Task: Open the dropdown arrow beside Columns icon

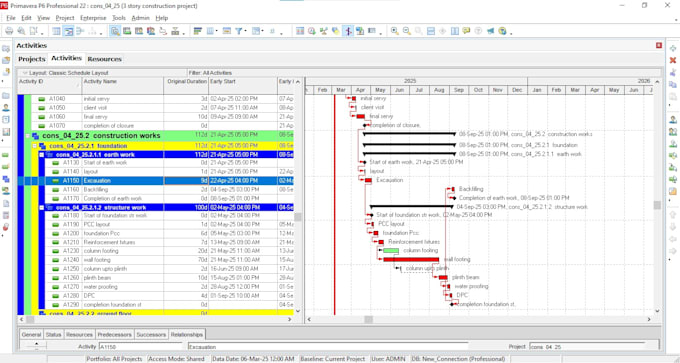Action: pyautogui.click(x=217, y=31)
